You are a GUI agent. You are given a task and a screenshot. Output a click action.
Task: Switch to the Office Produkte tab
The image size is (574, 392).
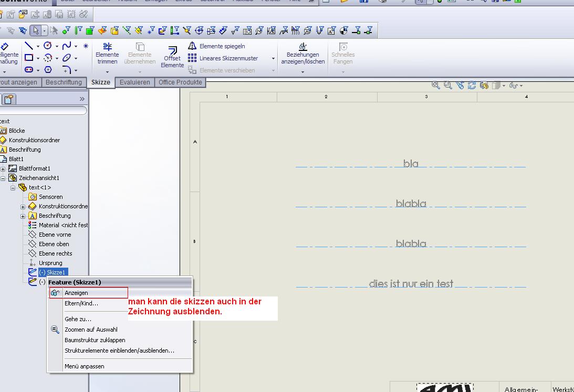tap(180, 82)
